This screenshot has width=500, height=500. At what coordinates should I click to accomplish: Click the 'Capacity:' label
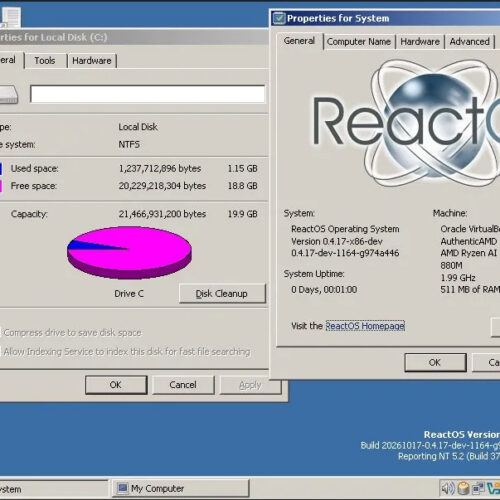click(29, 214)
